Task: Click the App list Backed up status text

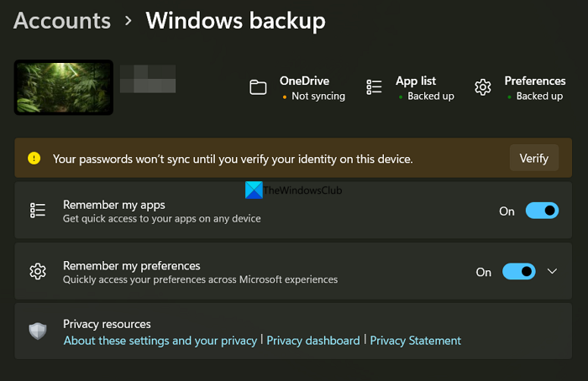Action: (431, 97)
